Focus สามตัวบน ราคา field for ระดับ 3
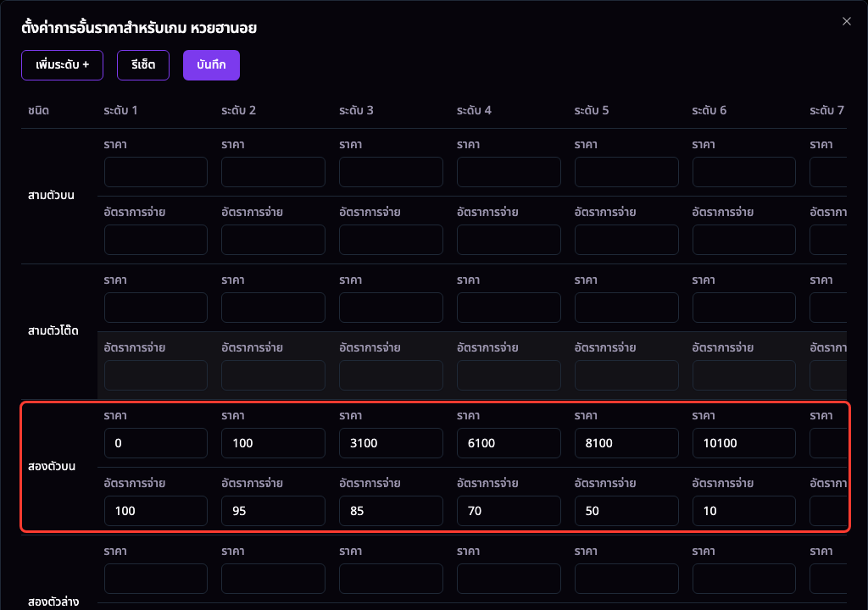868x610 pixels. [391, 172]
